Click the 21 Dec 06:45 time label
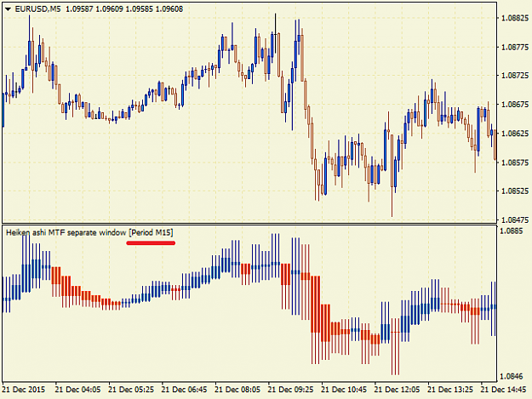The height and width of the screenshot is (399, 532). click(x=184, y=390)
